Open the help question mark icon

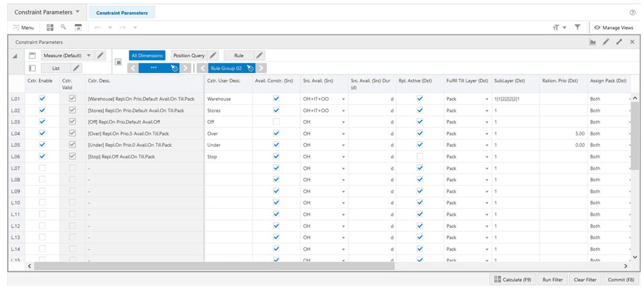click(632, 13)
